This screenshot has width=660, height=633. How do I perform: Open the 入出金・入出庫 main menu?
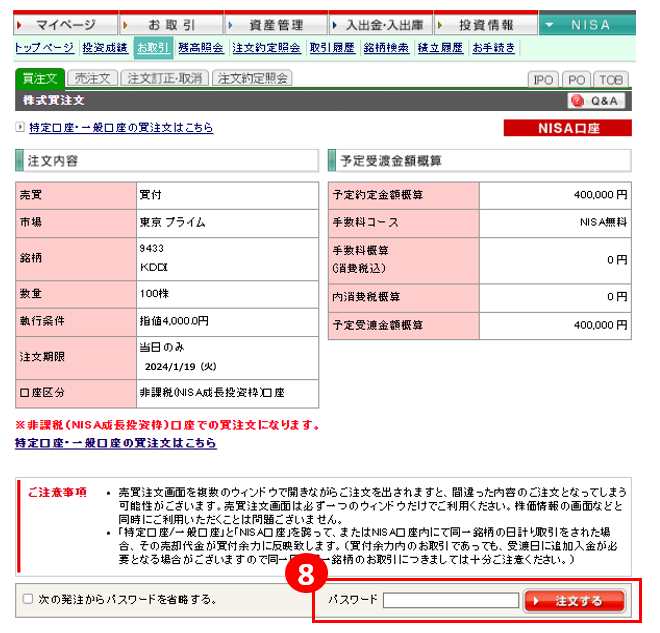click(x=381, y=25)
